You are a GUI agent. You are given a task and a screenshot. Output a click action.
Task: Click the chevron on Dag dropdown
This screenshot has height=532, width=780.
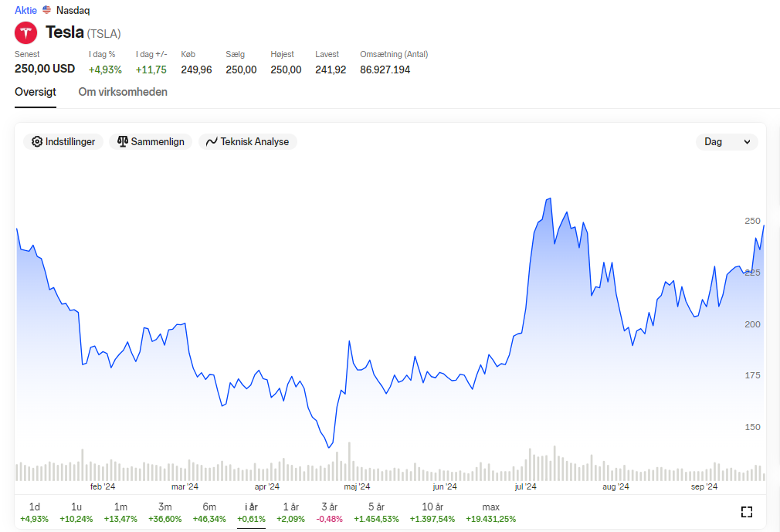[x=747, y=142]
